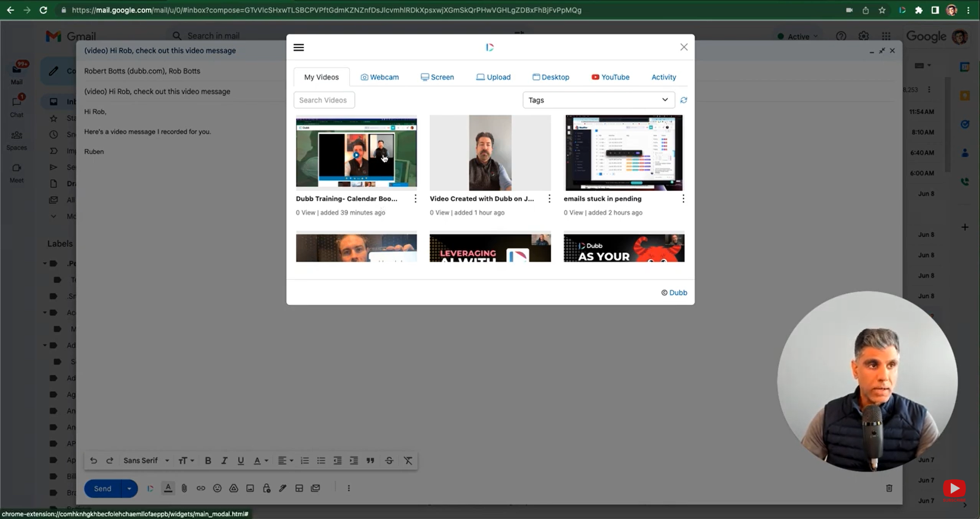Open the Tags dropdown
980x519 pixels.
[598, 100]
